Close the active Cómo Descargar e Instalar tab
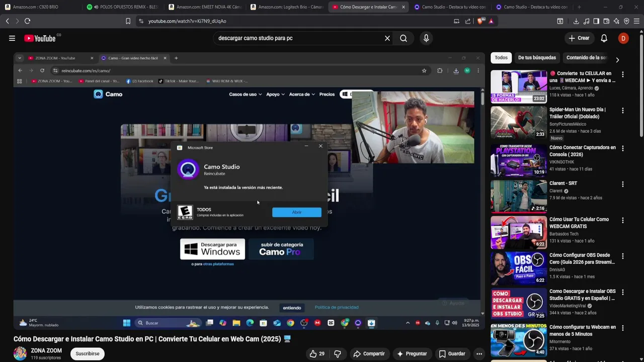Viewport: 644px width, 362px height. [x=403, y=7]
